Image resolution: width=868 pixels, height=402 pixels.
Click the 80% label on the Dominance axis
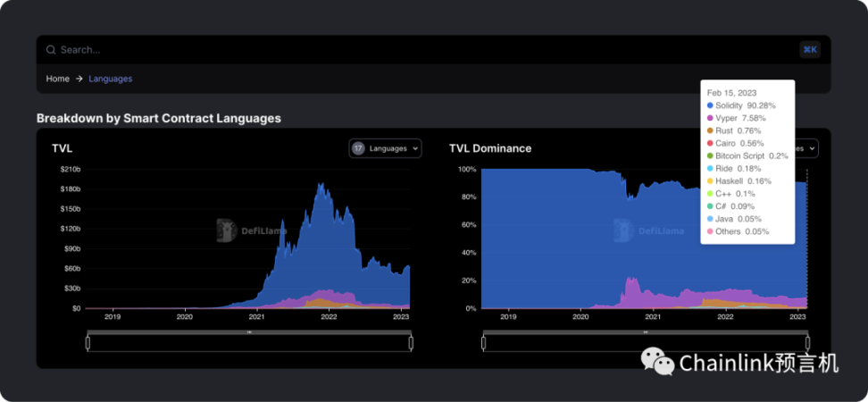(469, 197)
